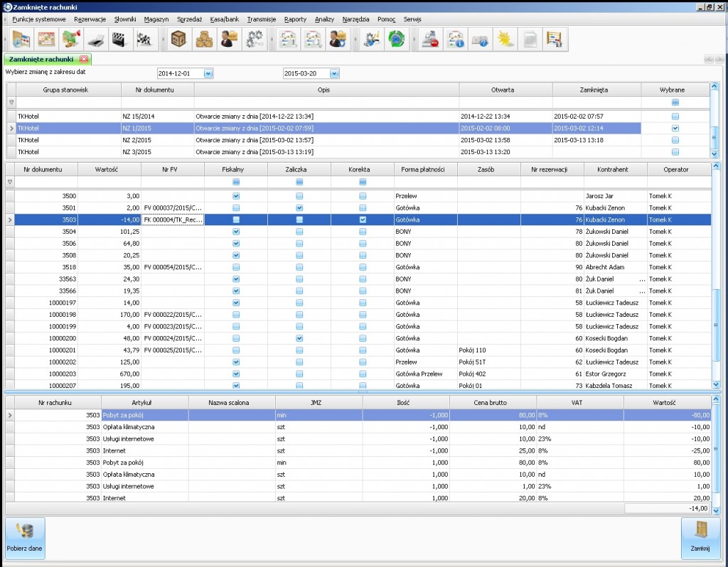Click the checkered flag toolbar icon
The height and width of the screenshot is (567, 728).
pos(145,40)
